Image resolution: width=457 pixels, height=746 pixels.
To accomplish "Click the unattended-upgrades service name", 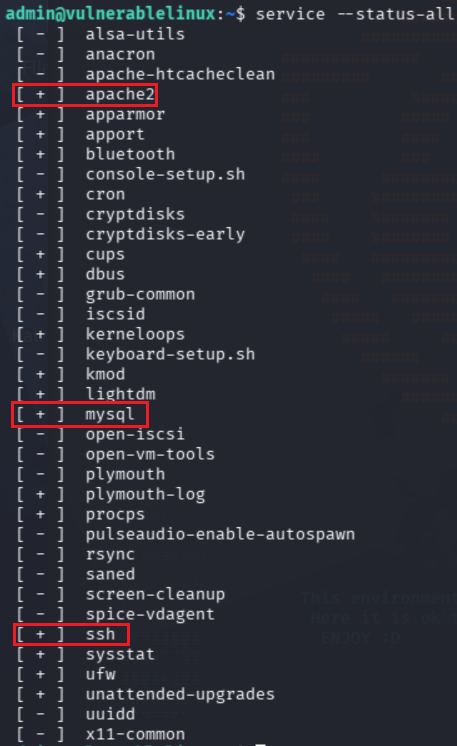I will coord(180,694).
